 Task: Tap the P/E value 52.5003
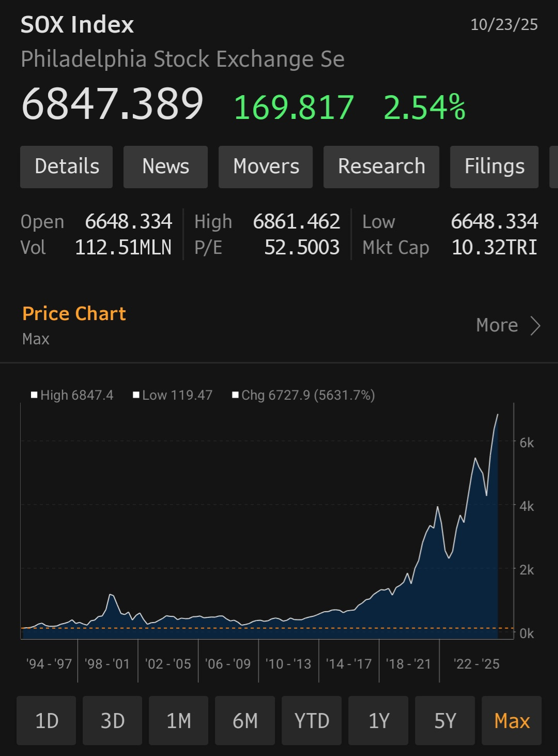click(302, 247)
